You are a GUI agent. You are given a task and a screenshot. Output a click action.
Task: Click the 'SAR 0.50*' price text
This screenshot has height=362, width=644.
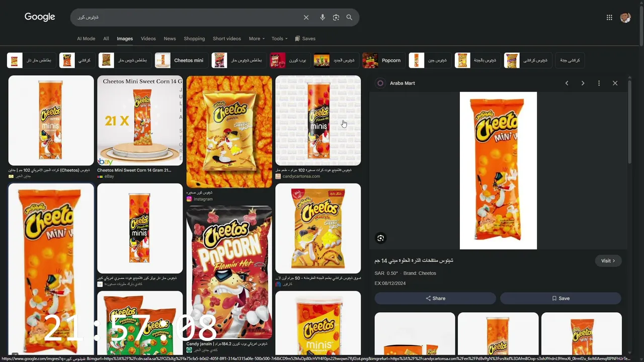coord(386,274)
